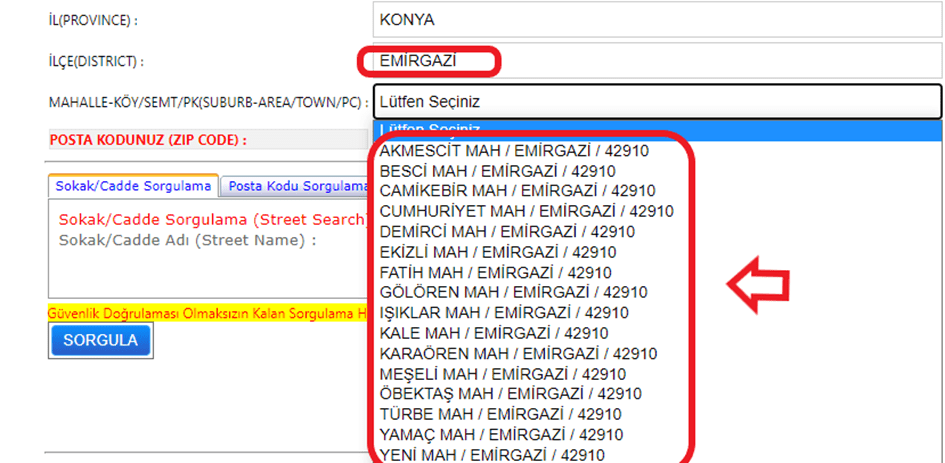
Task: Open the Mahalle-Köy suburb dropdown
Action: 657,101
